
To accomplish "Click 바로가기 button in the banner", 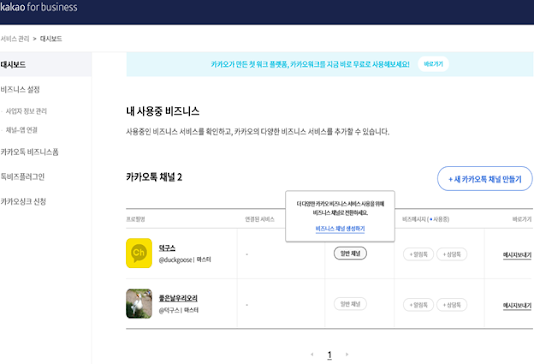I will click(x=433, y=64).
